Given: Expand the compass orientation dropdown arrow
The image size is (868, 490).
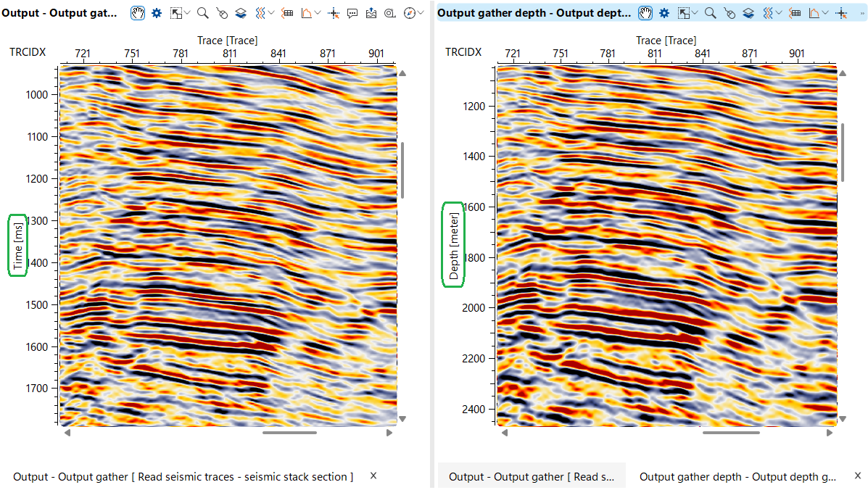Looking at the screenshot, I should (x=421, y=13).
